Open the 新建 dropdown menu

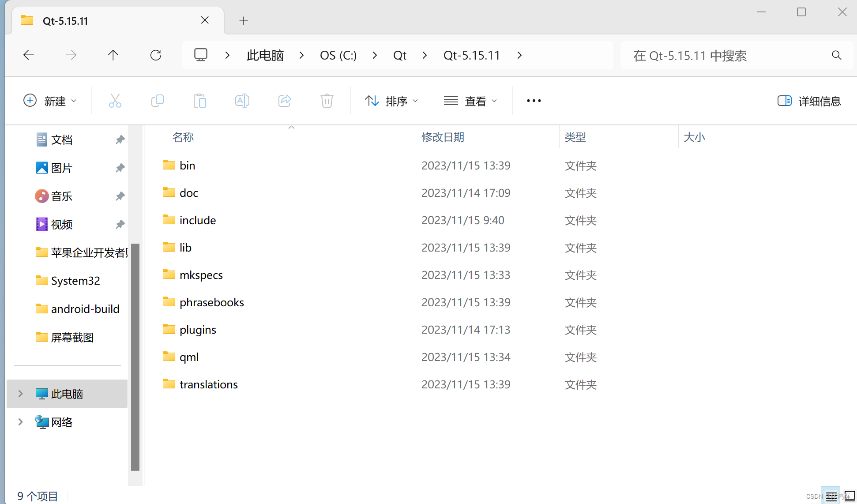tap(50, 101)
